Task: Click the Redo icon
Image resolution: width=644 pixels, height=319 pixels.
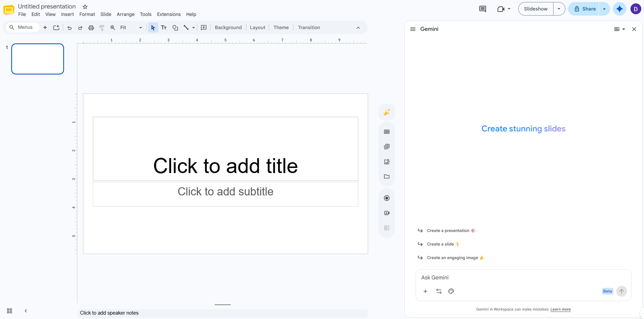Action: [x=80, y=28]
